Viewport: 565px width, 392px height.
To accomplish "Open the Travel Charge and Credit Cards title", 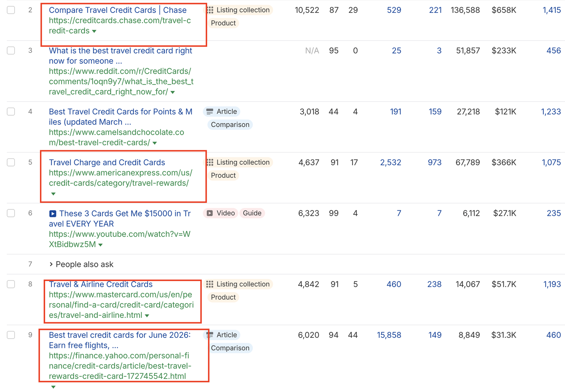I will [x=107, y=162].
